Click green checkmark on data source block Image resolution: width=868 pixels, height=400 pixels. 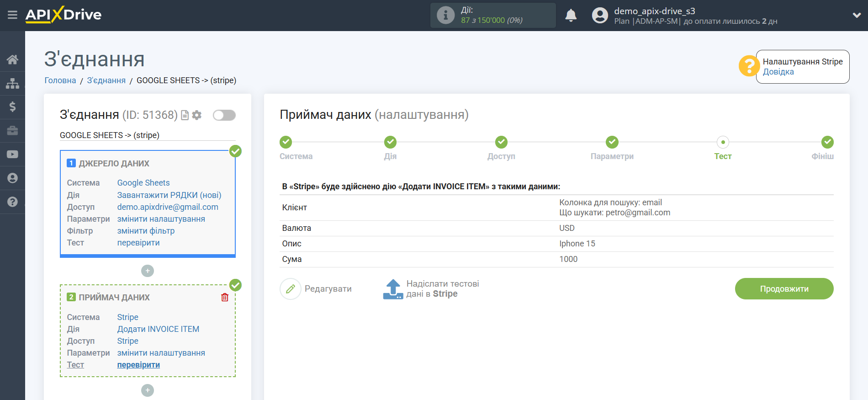[x=235, y=151]
